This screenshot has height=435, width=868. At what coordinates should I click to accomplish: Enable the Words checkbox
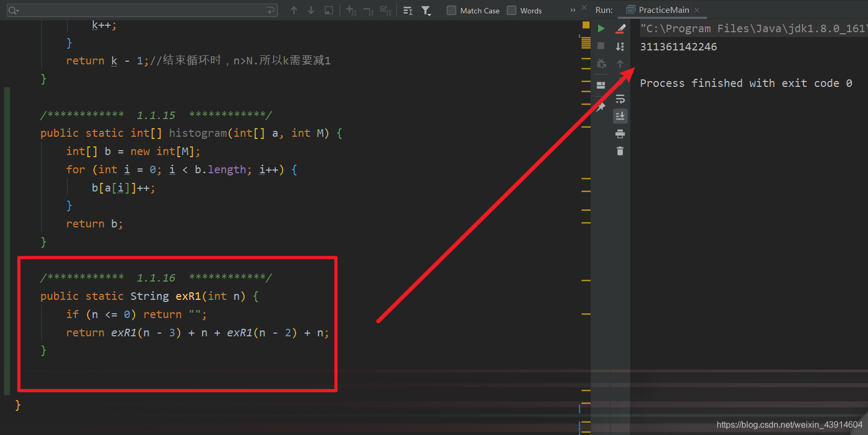click(x=512, y=10)
